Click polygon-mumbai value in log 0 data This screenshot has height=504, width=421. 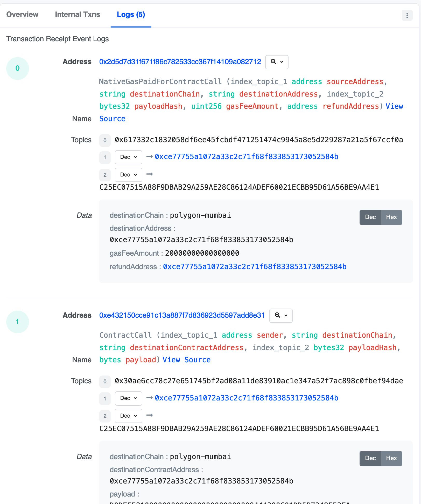tap(200, 215)
